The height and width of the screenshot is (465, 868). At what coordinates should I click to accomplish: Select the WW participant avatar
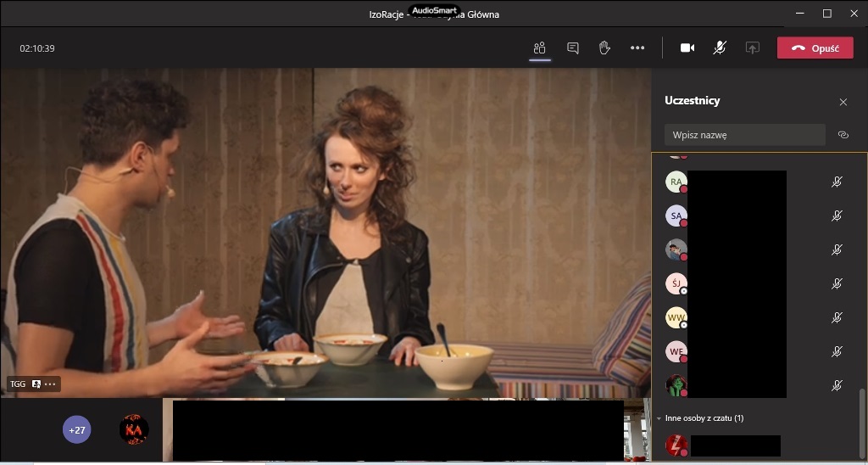[x=676, y=318]
